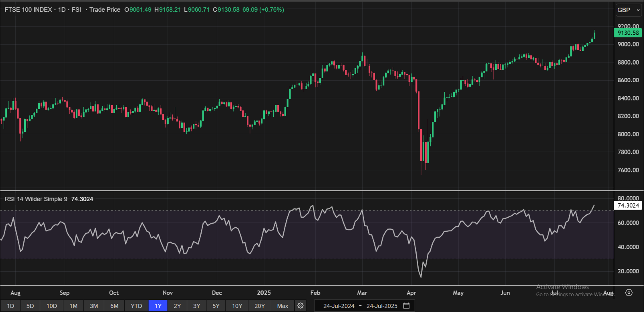Image resolution: width=644 pixels, height=312 pixels.
Task: Expand the GBP currency dropdown
Action: tap(629, 10)
